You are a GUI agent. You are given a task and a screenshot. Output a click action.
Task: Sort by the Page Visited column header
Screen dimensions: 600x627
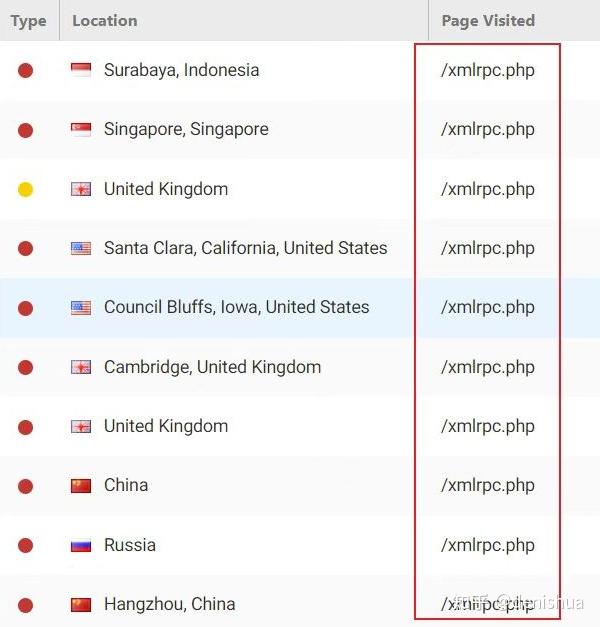(x=488, y=21)
